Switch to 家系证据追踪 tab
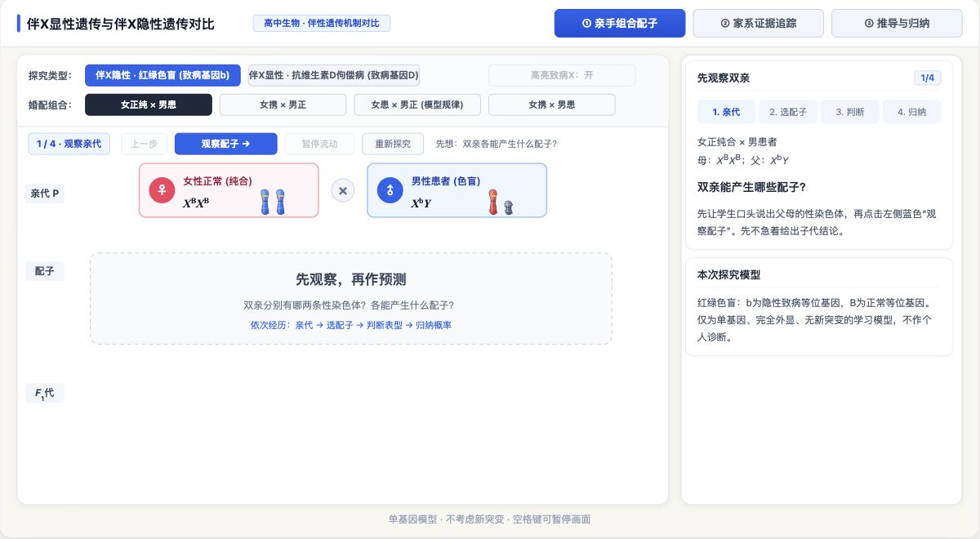The image size is (980, 539). pos(759,23)
